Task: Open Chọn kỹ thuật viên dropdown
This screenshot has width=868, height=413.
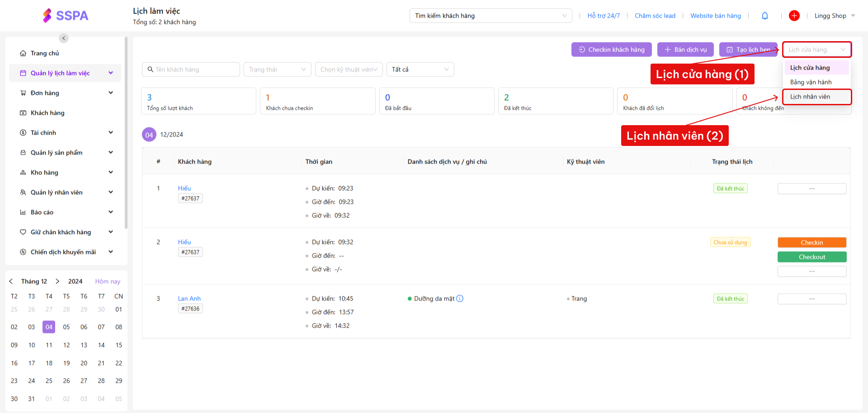Action: tap(349, 70)
